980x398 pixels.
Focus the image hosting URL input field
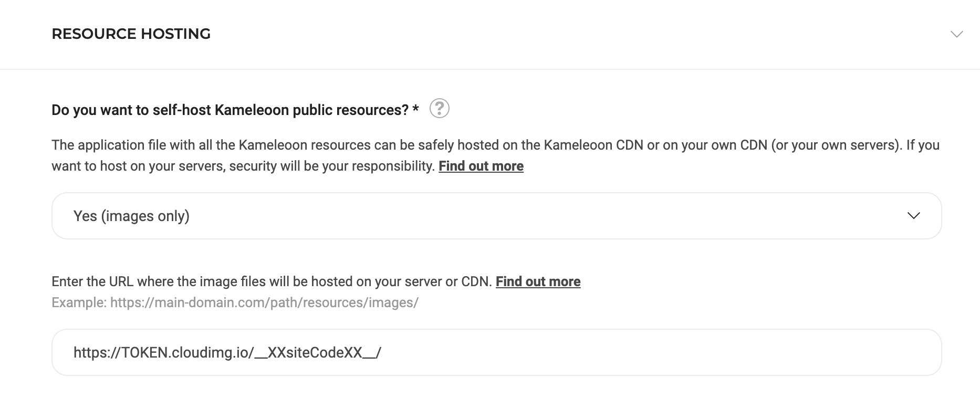coord(496,352)
